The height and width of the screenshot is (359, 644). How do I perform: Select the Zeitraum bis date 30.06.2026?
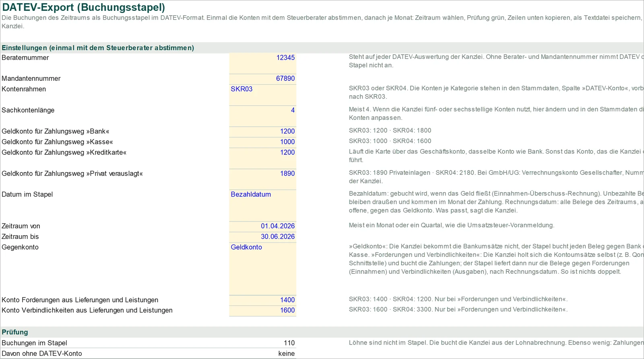(263, 237)
